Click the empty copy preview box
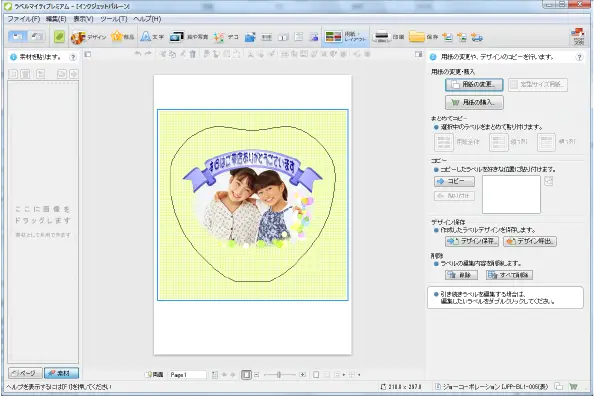The width and height of the screenshot is (594, 396). pyautogui.click(x=511, y=194)
